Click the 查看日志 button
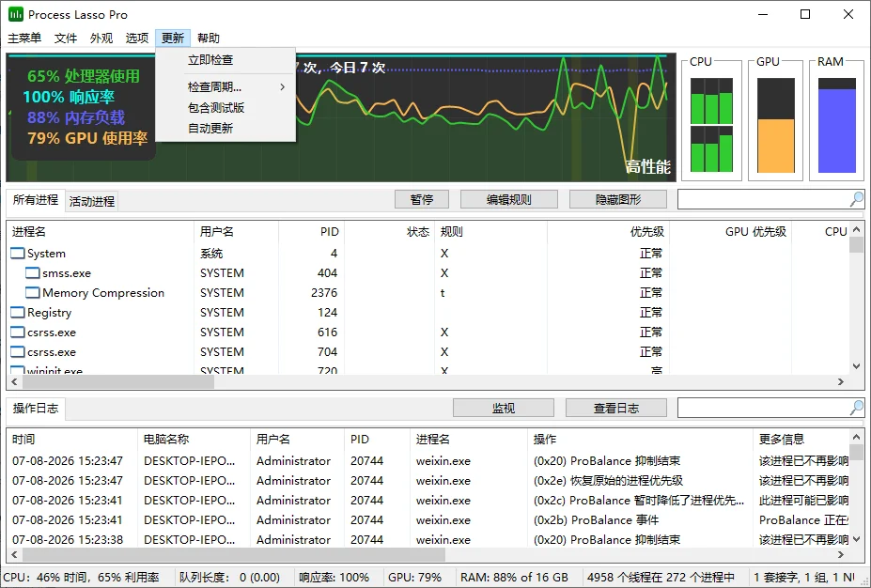The width and height of the screenshot is (871, 588). [616, 408]
